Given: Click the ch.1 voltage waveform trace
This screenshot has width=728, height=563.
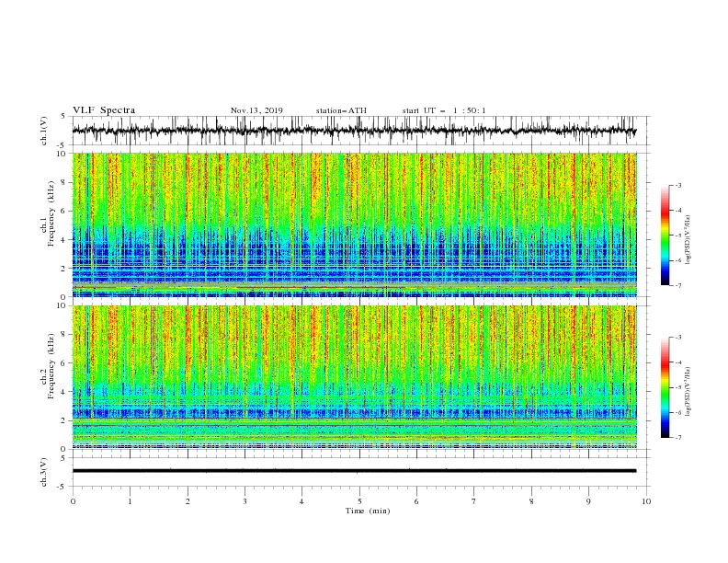Looking at the screenshot, I should coord(354,131).
